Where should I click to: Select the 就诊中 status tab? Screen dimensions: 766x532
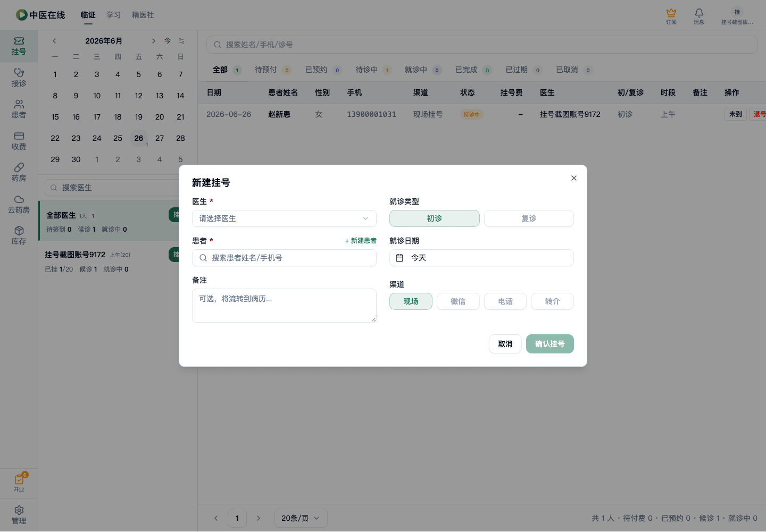423,70
